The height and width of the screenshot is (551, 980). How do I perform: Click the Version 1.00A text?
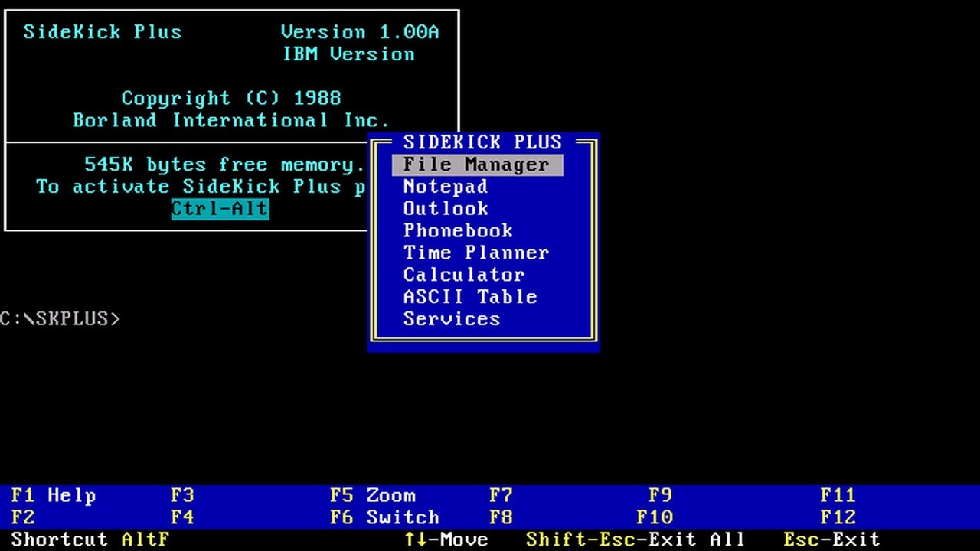360,32
